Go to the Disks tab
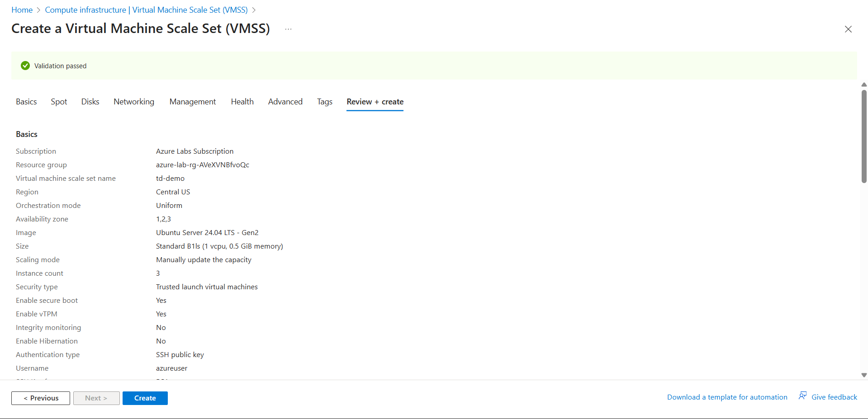868x419 pixels. (x=90, y=102)
